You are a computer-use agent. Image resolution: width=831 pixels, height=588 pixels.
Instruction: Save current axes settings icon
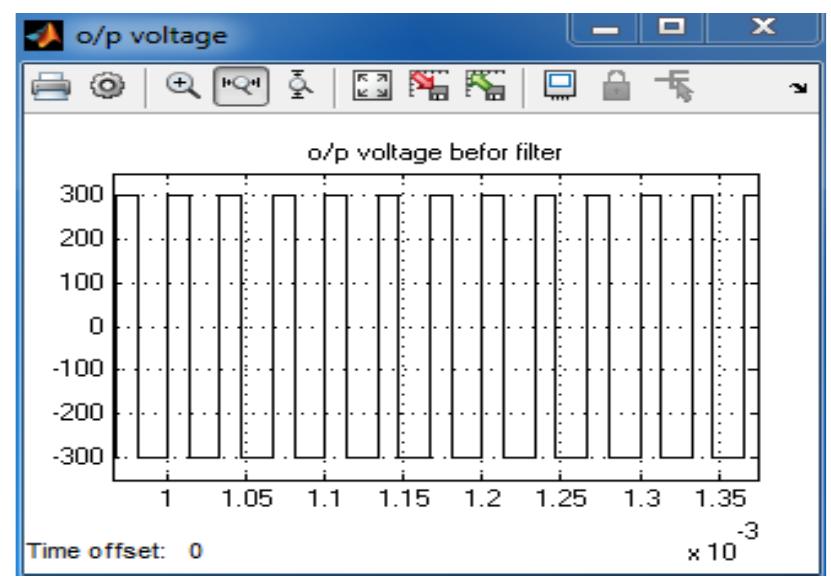click(429, 85)
